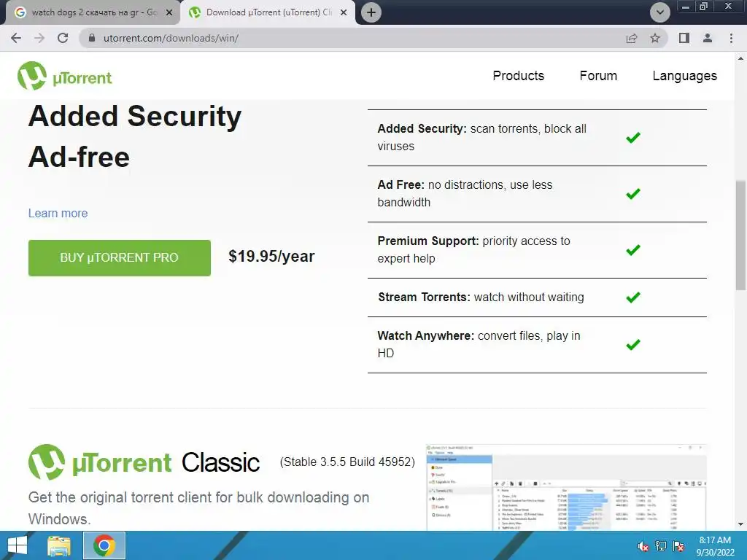Click the µTorrent logo in site header
747x560 pixels.
[64, 76]
